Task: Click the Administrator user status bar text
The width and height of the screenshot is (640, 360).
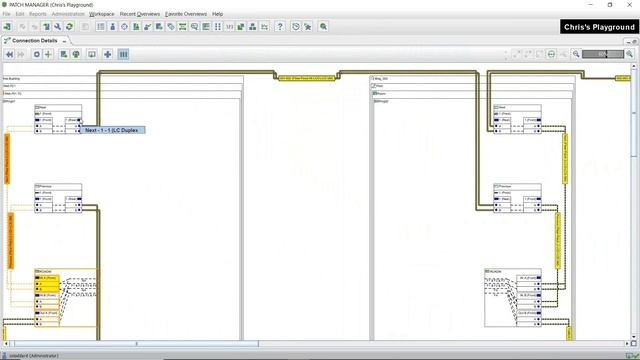Action: point(33,356)
